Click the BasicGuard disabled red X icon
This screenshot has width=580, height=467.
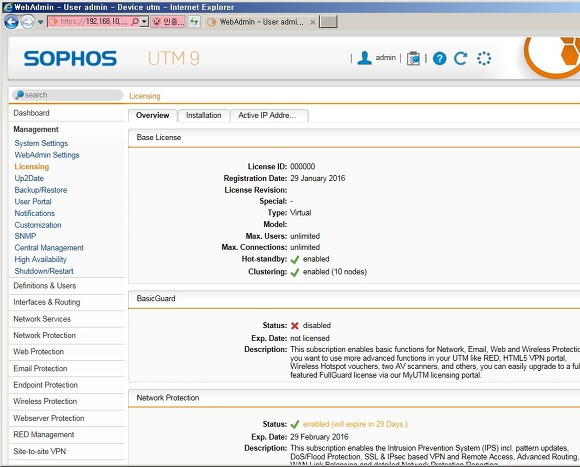point(294,326)
